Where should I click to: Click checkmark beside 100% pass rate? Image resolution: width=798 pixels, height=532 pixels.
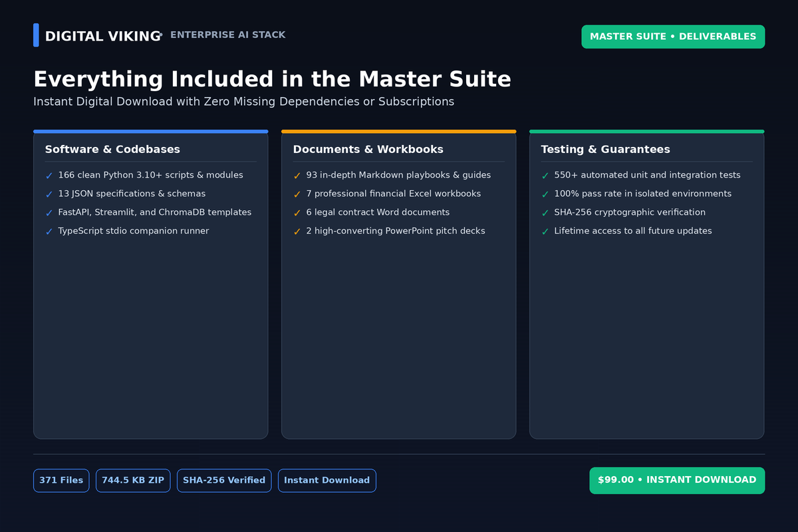coord(545,194)
